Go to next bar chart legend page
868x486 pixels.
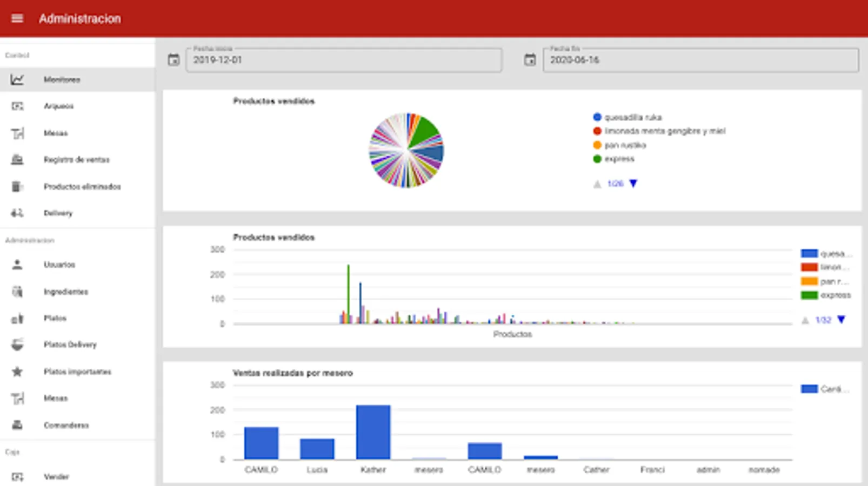coord(842,320)
